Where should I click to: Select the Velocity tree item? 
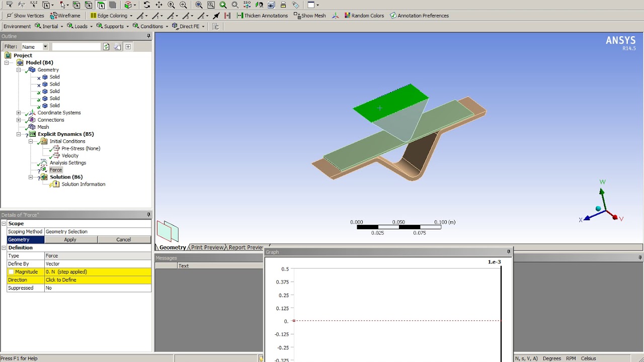(70, 156)
